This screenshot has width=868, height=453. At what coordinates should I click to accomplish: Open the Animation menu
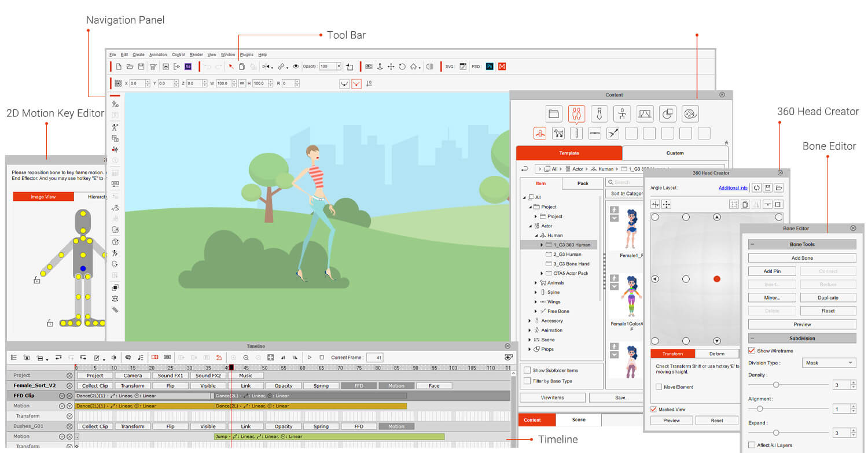(x=158, y=54)
